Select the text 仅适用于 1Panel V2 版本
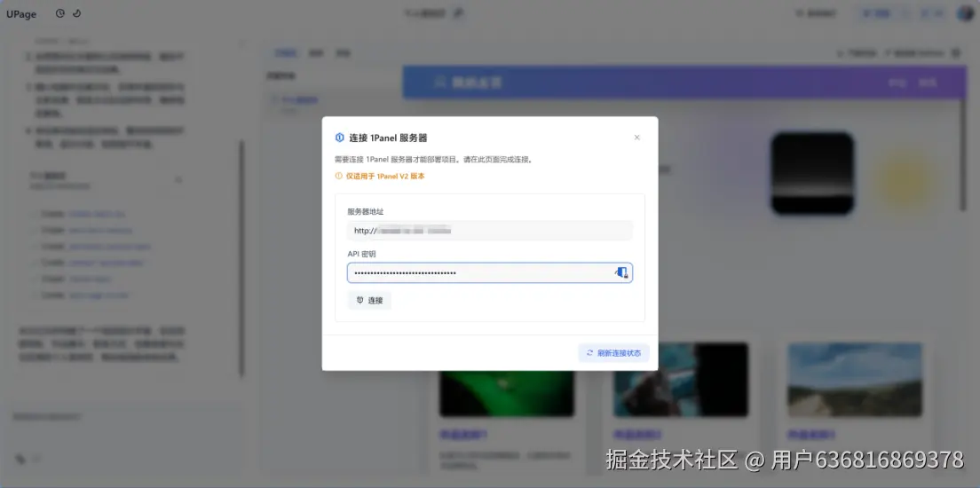The image size is (980, 488). tap(385, 177)
